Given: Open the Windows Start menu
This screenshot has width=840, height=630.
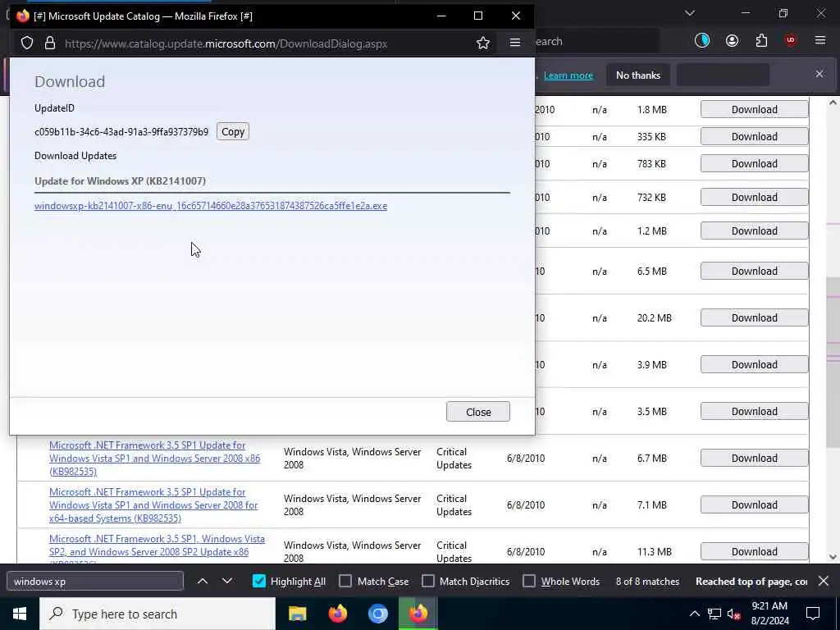Looking at the screenshot, I should (20, 614).
